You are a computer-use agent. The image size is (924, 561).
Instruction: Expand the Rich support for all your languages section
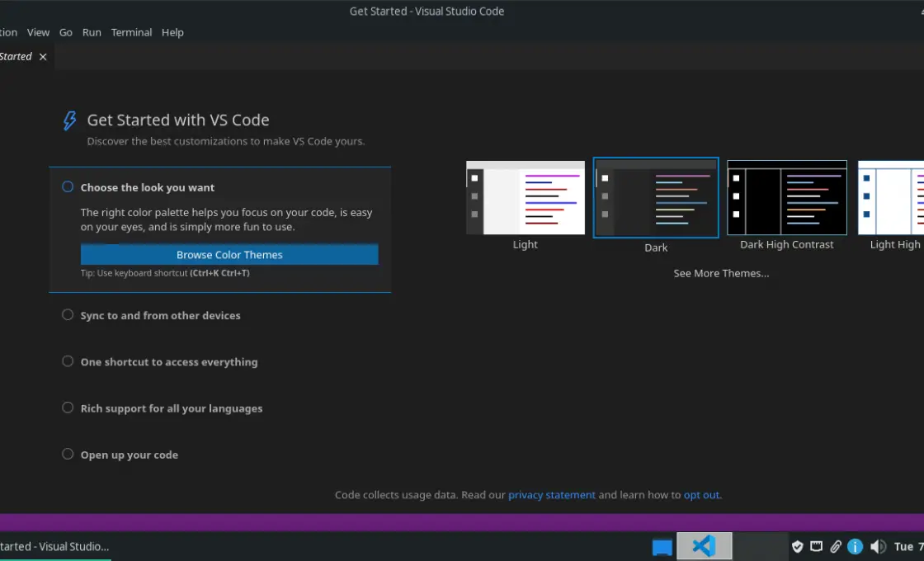(172, 408)
